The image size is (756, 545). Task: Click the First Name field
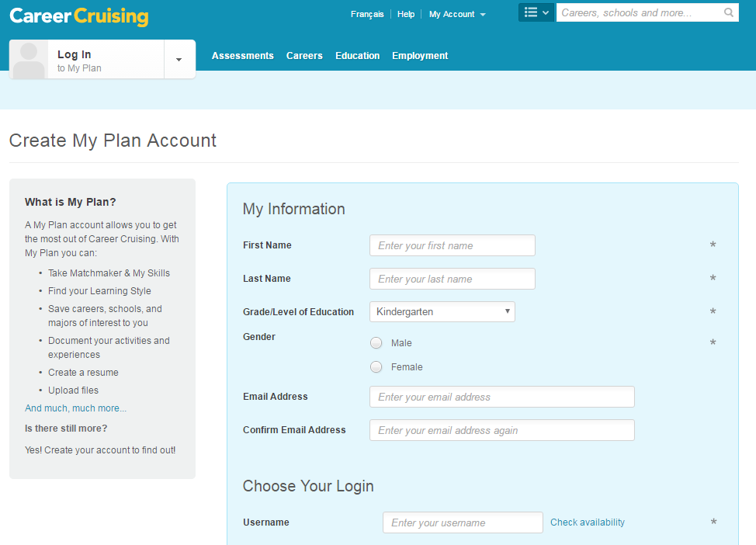coord(453,245)
